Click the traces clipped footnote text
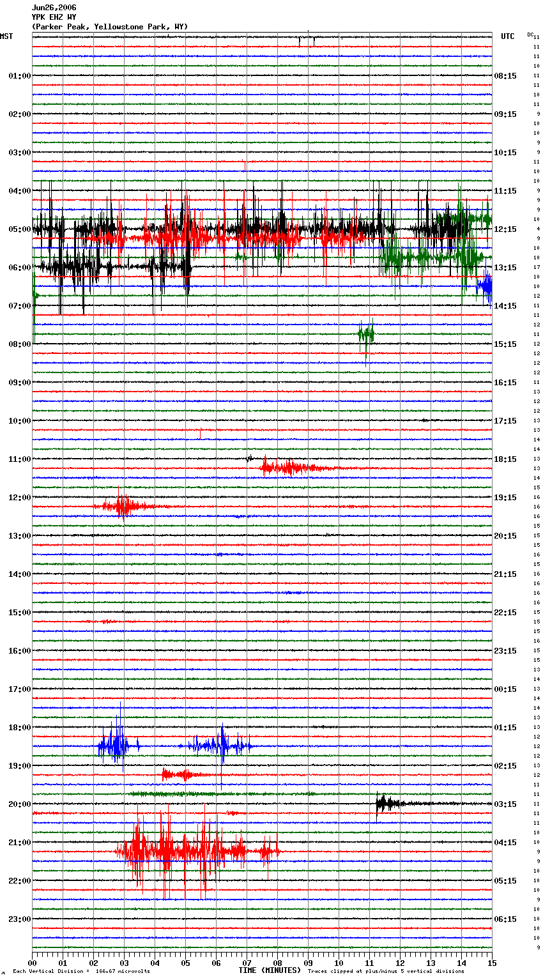This screenshot has height=980, width=543. pos(386,971)
